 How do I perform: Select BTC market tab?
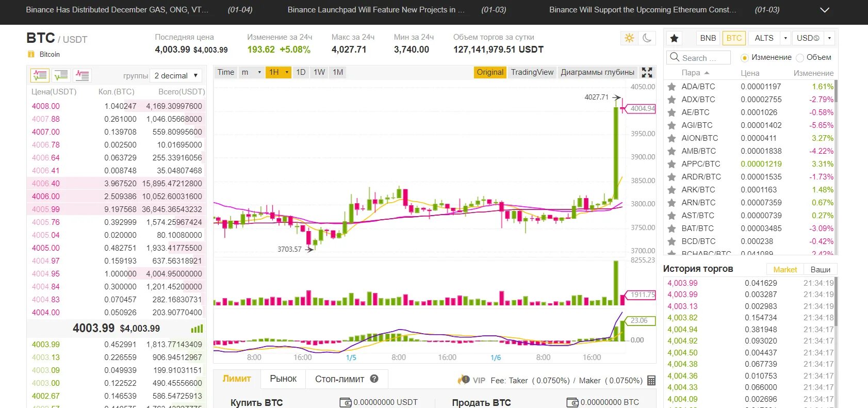[x=734, y=38]
